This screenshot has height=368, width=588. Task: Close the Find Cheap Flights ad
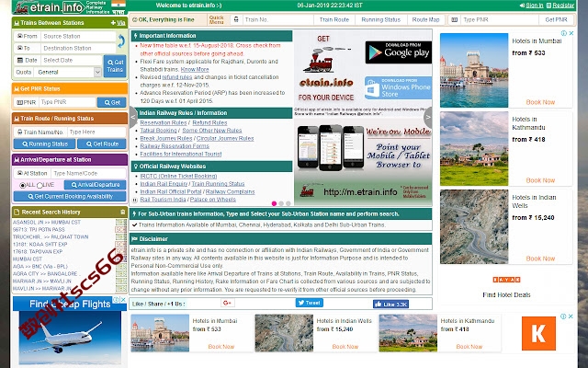(123, 299)
